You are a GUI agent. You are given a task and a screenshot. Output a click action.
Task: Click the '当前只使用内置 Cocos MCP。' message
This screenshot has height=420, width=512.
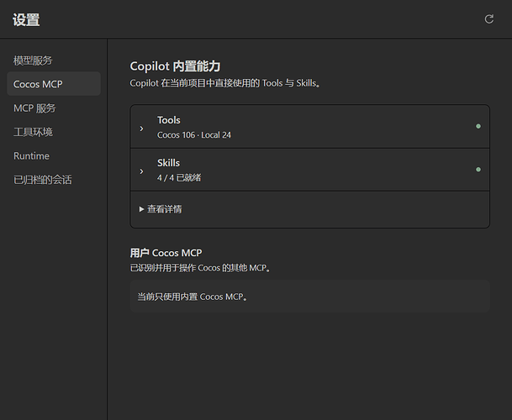tap(193, 297)
